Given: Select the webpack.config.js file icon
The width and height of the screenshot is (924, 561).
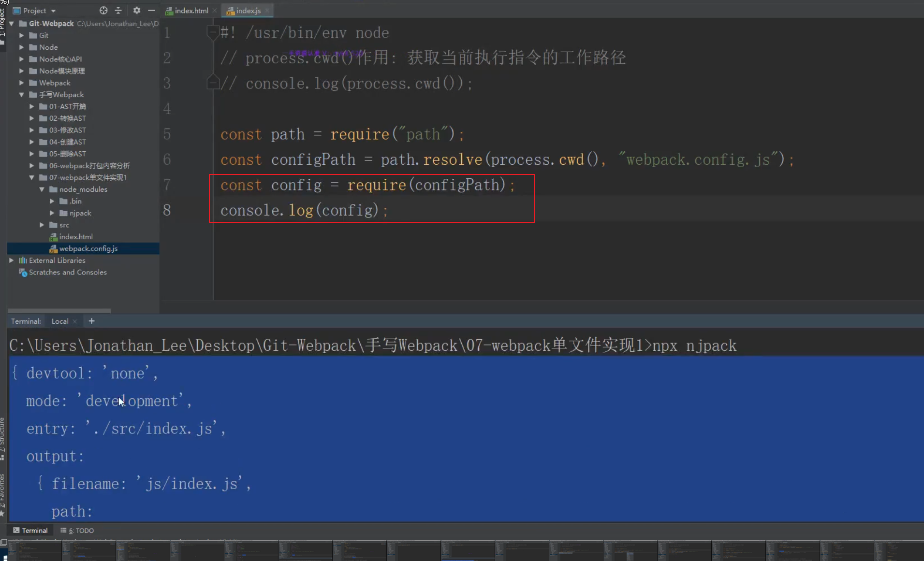Looking at the screenshot, I should pyautogui.click(x=53, y=248).
